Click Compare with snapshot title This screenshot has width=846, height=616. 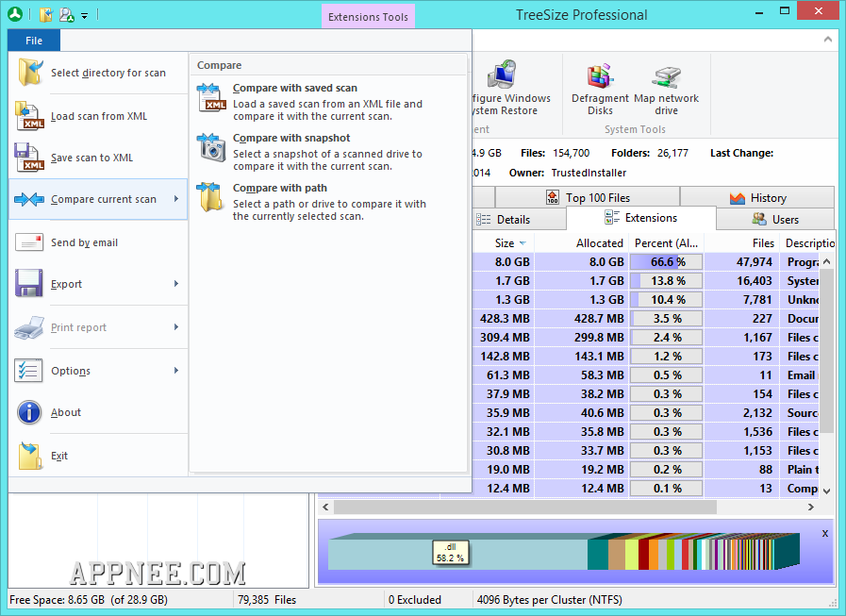[291, 139]
